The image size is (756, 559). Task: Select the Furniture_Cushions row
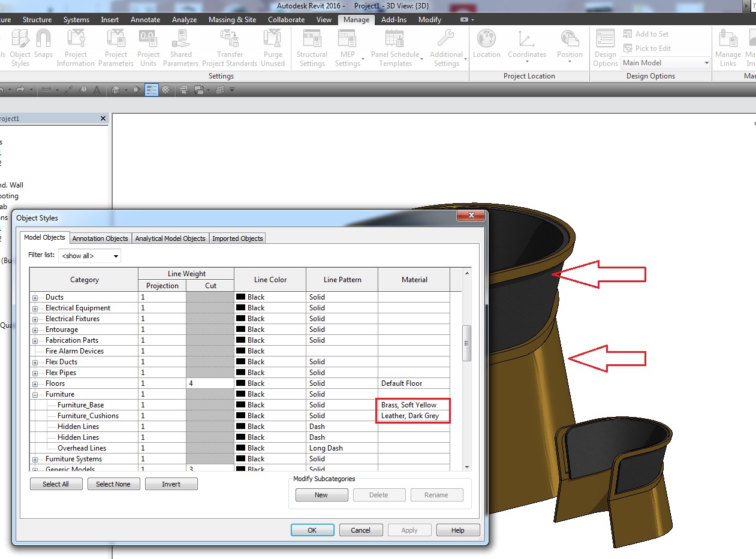click(240, 416)
